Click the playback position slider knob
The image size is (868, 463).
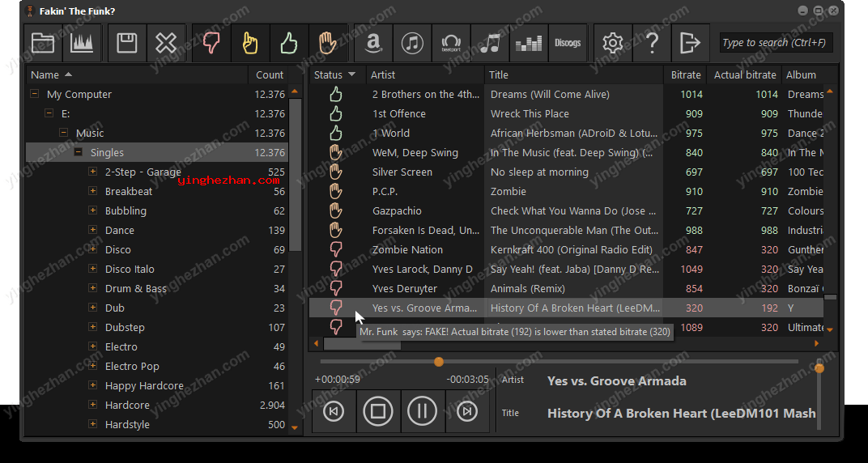[x=438, y=362]
